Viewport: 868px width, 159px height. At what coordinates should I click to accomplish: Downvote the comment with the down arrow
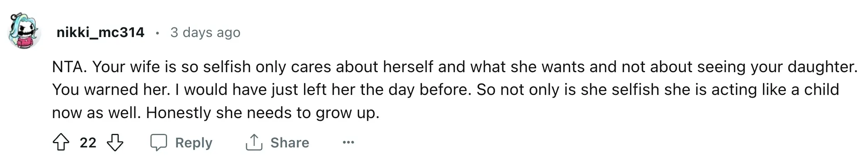[x=115, y=142]
